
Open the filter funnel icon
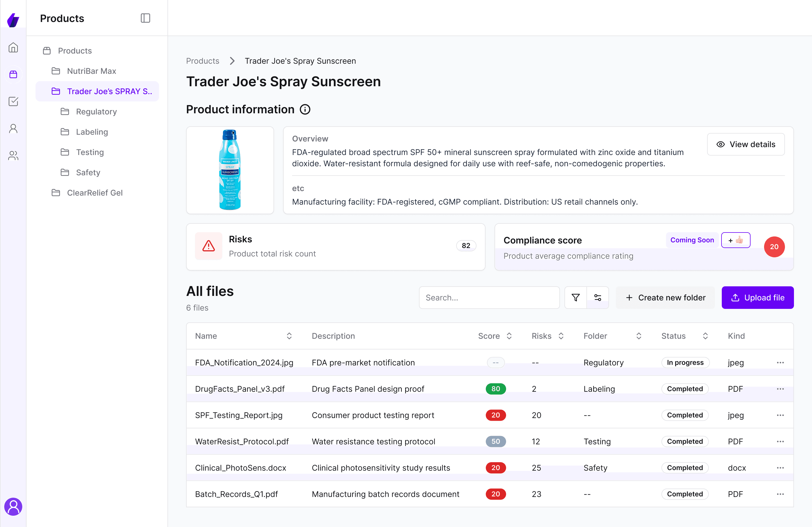(575, 297)
